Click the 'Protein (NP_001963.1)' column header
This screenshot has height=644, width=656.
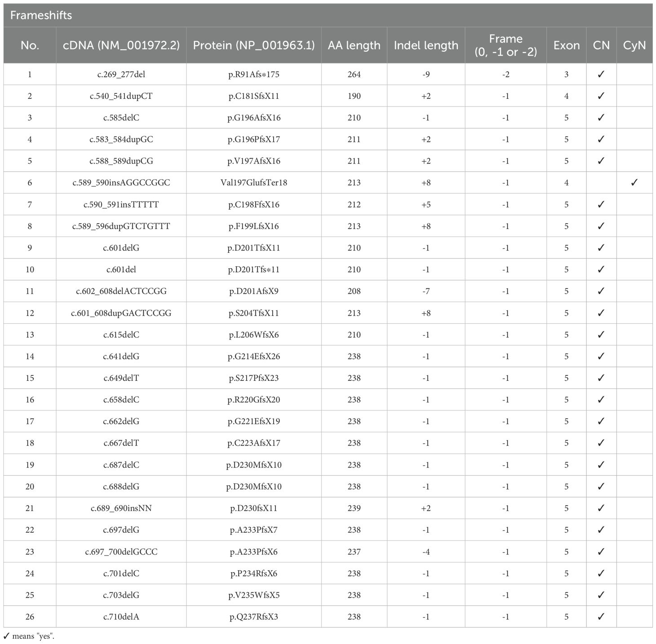[254, 45]
